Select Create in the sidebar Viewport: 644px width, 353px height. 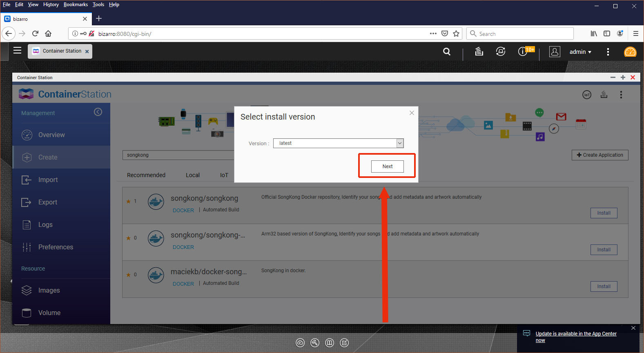point(61,157)
